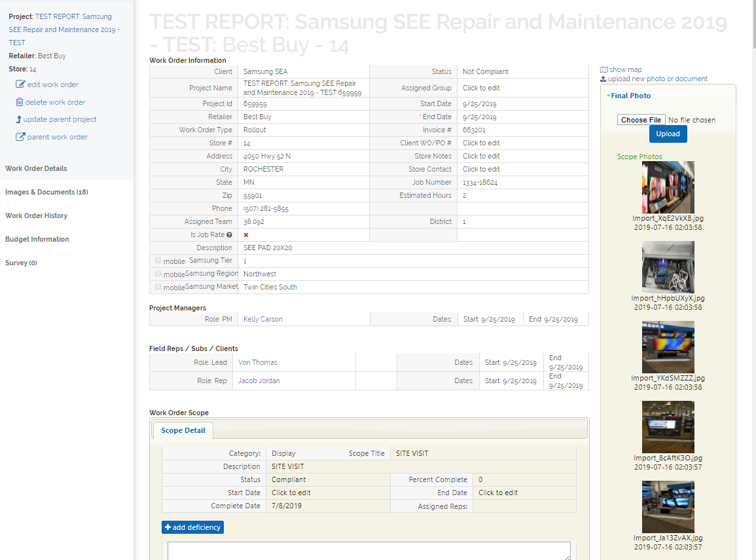The image size is (756, 560).
Task: Click the Upload button
Action: coord(668,134)
